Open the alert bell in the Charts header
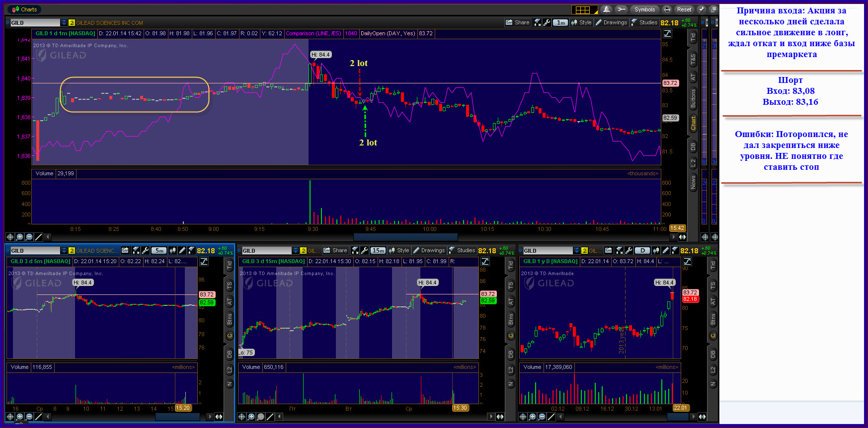 pyautogui.click(x=607, y=9)
